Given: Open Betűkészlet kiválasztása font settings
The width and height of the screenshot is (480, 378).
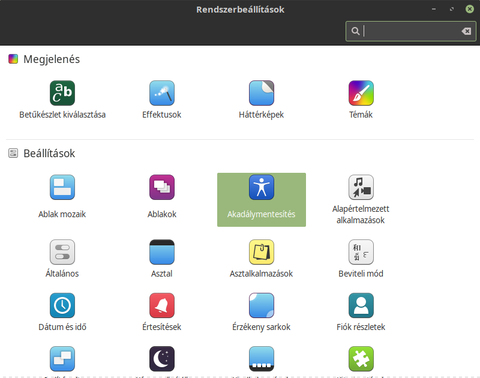Looking at the screenshot, I should tap(62, 100).
